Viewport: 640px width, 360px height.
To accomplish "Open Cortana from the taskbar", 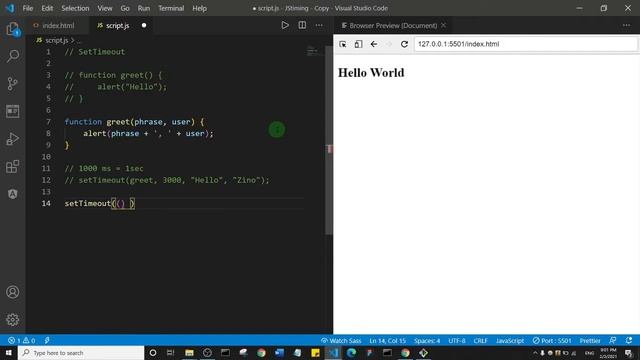I will coord(153,353).
